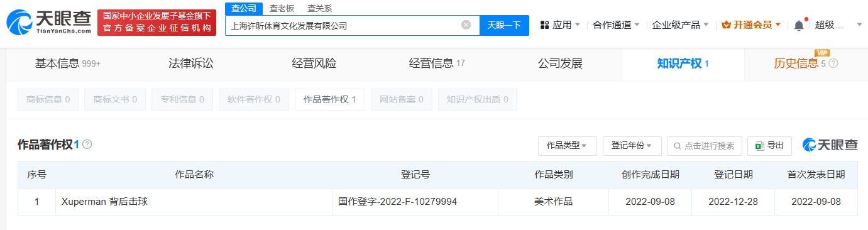Open the 登记年份 filter dropdown
The image size is (868, 230).
632,145
